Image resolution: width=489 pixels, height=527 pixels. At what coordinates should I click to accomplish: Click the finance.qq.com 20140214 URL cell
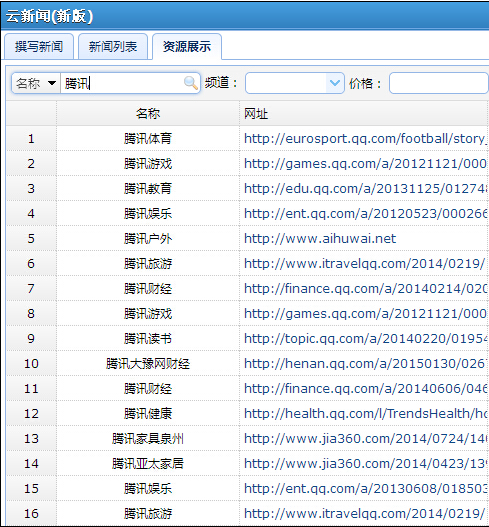pyautogui.click(x=364, y=289)
